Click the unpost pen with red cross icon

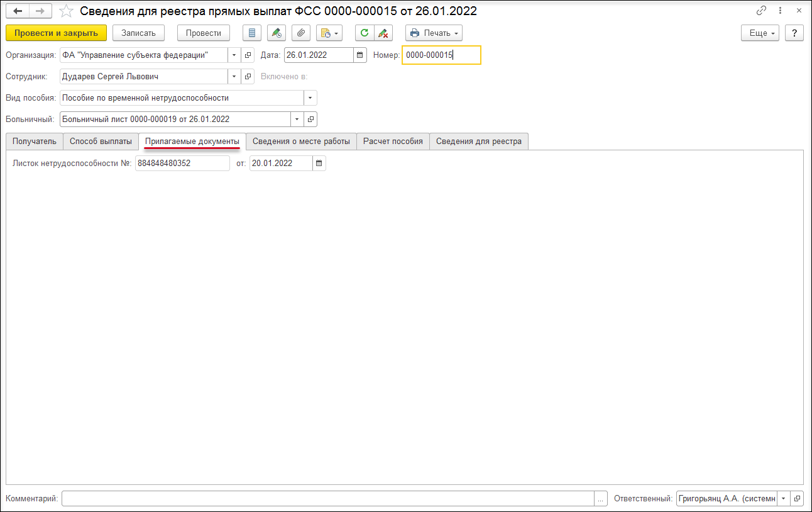point(383,33)
